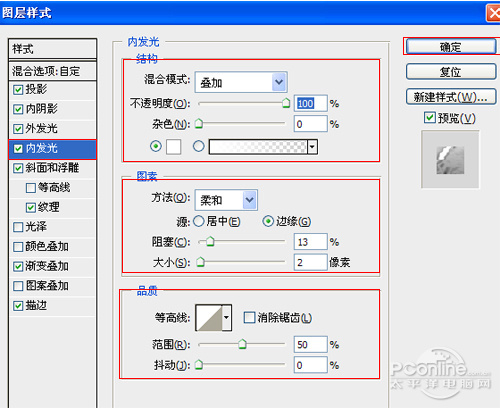Enable the 光泽 style checkbox
The height and width of the screenshot is (409, 500).
click(x=18, y=227)
